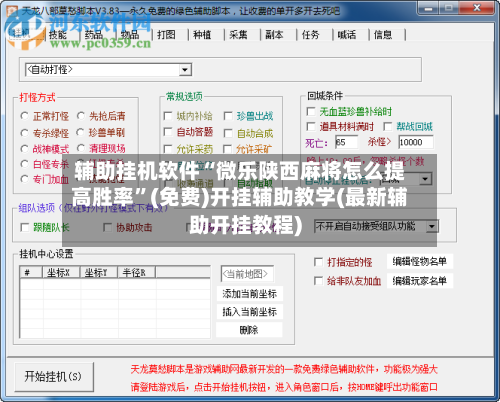This screenshot has width=500, height=402.
Task: Switch to the 种植 tab
Action: [x=202, y=35]
